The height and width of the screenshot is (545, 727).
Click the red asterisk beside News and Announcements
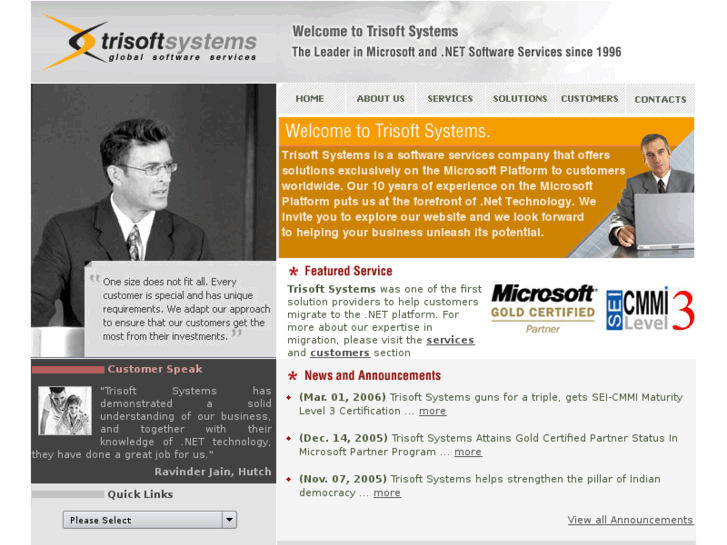point(293,376)
